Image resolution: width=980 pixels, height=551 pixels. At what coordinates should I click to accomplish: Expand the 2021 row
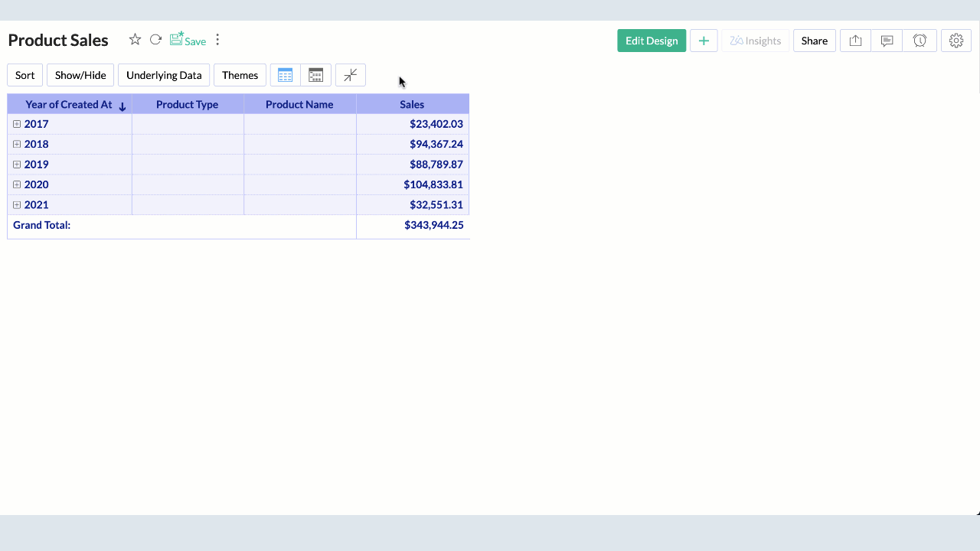click(17, 205)
